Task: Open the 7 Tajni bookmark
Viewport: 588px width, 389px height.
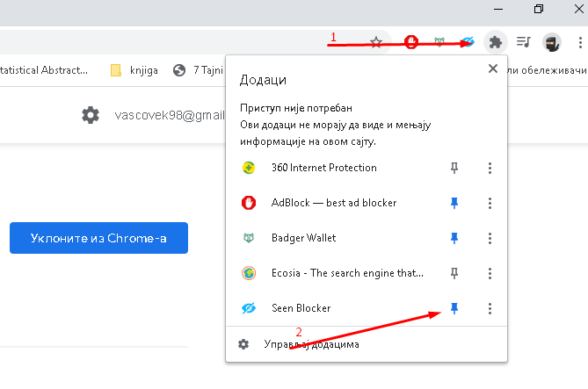Action: click(198, 70)
